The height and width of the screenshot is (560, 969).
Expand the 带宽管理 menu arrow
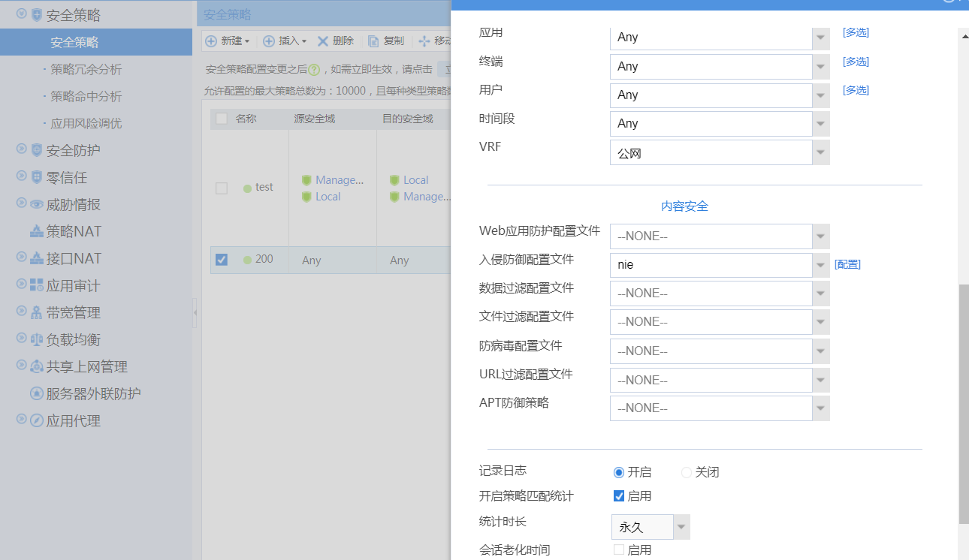[21, 312]
